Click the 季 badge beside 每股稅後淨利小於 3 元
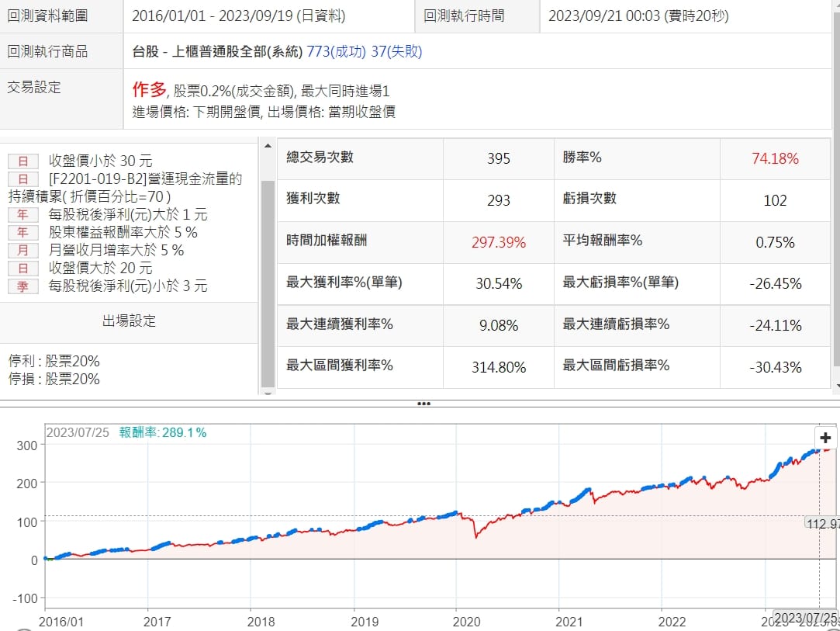The width and height of the screenshot is (840, 631). coord(23,286)
